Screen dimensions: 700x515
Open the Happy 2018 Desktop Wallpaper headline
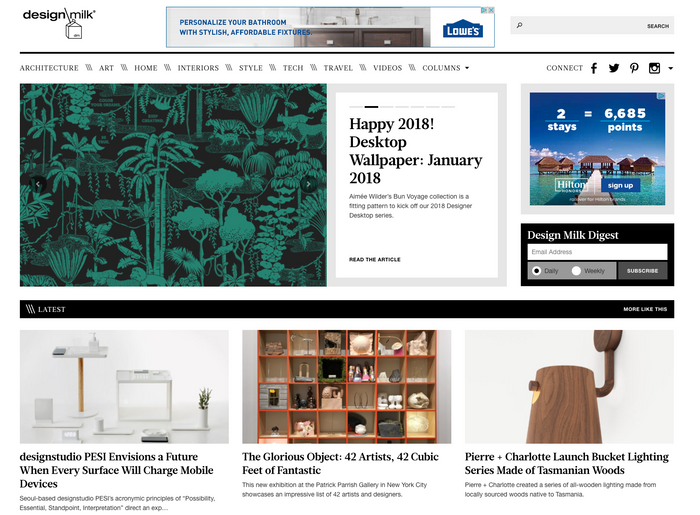tap(415, 151)
